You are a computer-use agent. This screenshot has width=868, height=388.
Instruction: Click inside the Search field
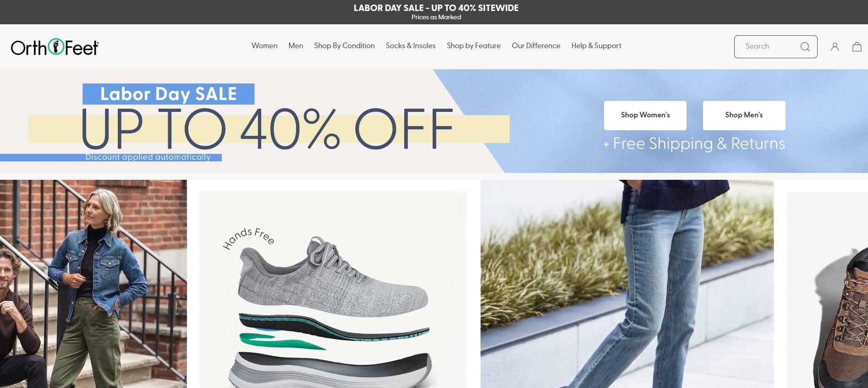(x=775, y=47)
